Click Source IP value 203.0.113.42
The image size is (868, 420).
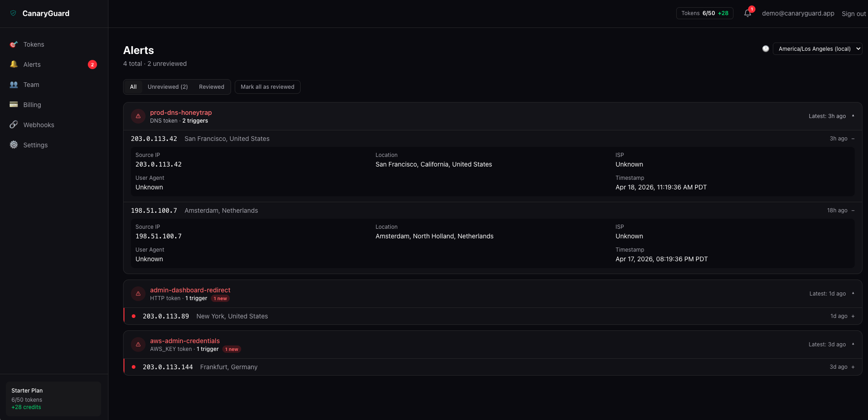(158, 164)
